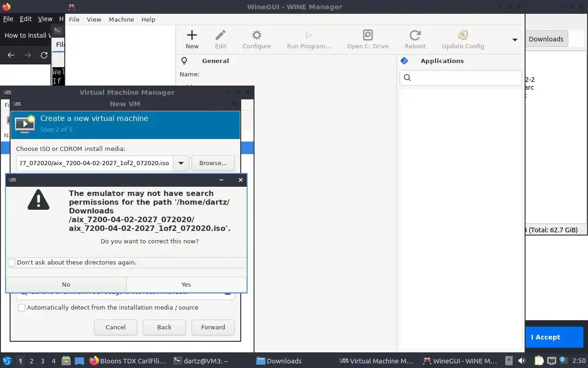Switch to workspace 4
Viewport: 588px width, 368px height.
pyautogui.click(x=54, y=361)
